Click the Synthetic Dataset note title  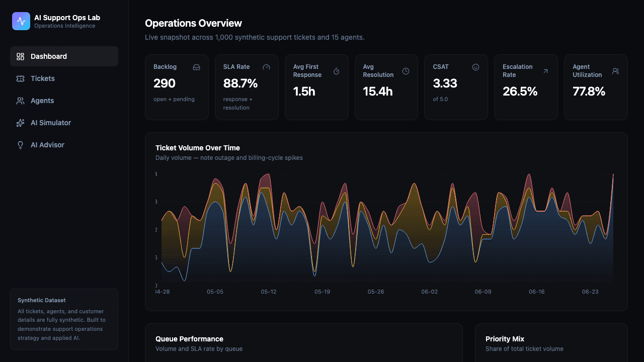click(x=42, y=300)
